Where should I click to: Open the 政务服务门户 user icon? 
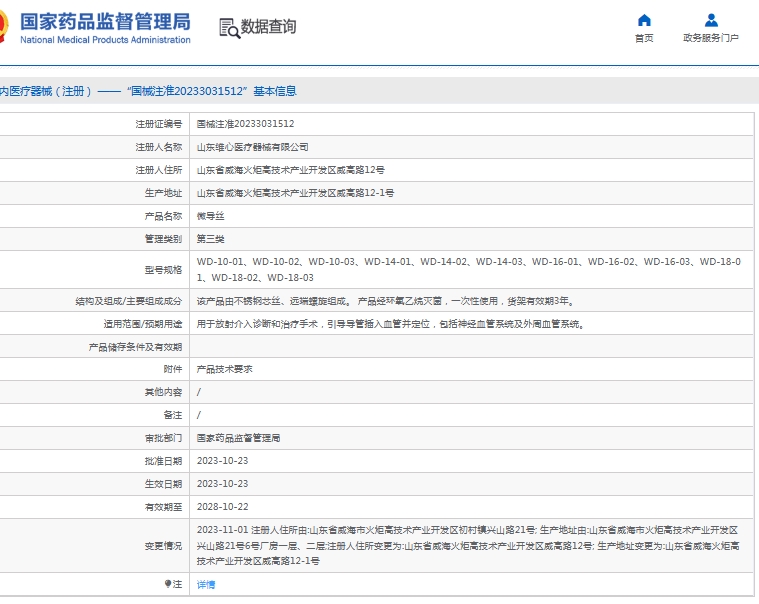coord(711,20)
